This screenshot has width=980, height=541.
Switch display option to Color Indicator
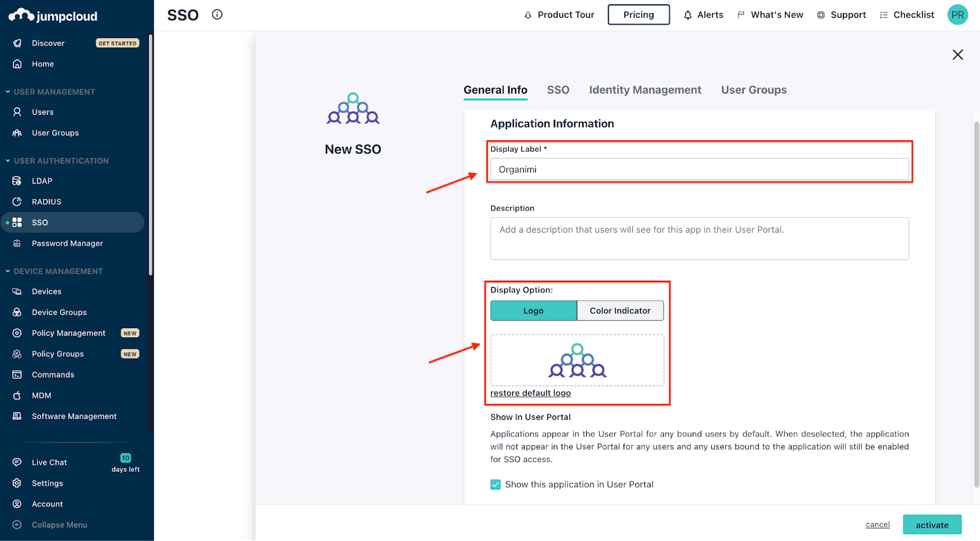[x=620, y=311]
